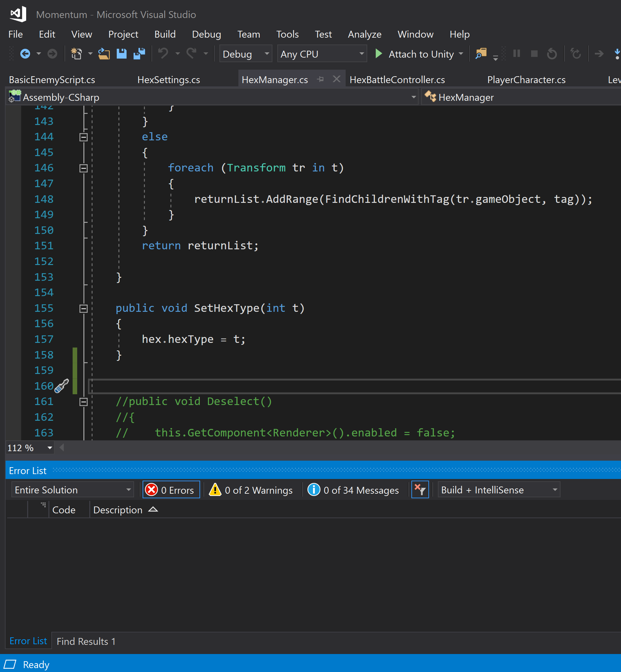Switch to the BasicEnemyScript.cs tab
Viewport: 621px width, 672px height.
coord(52,80)
